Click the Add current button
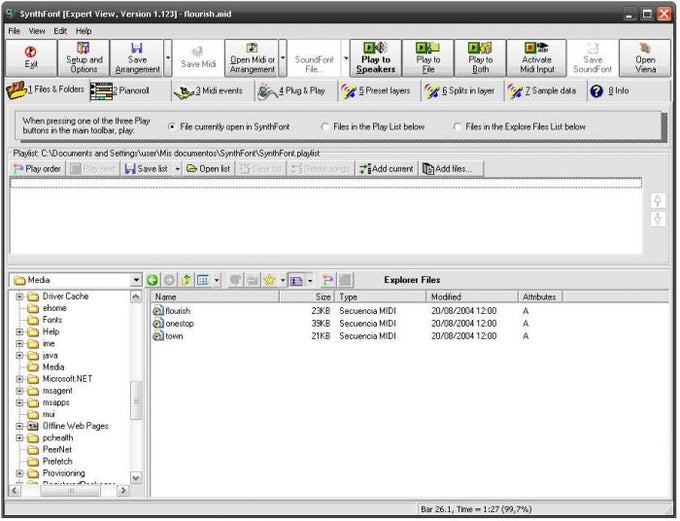680x521 pixels. pos(386,169)
